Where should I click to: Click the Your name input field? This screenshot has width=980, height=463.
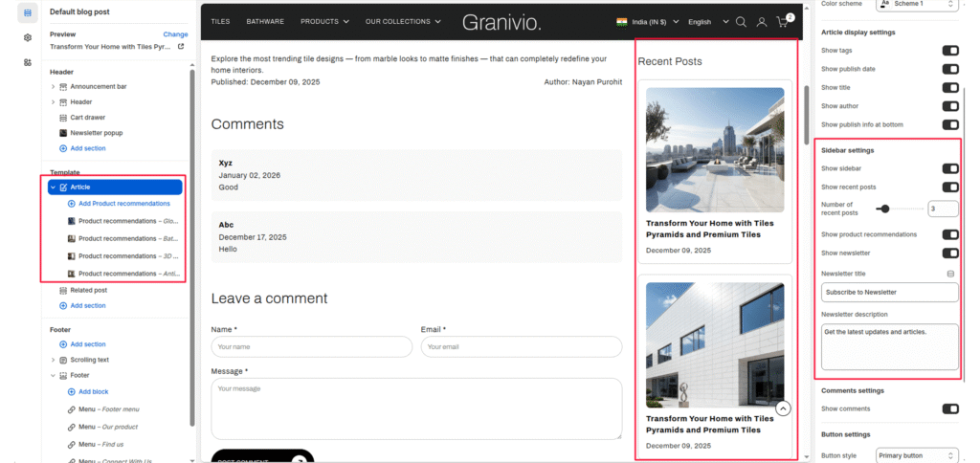pyautogui.click(x=311, y=346)
